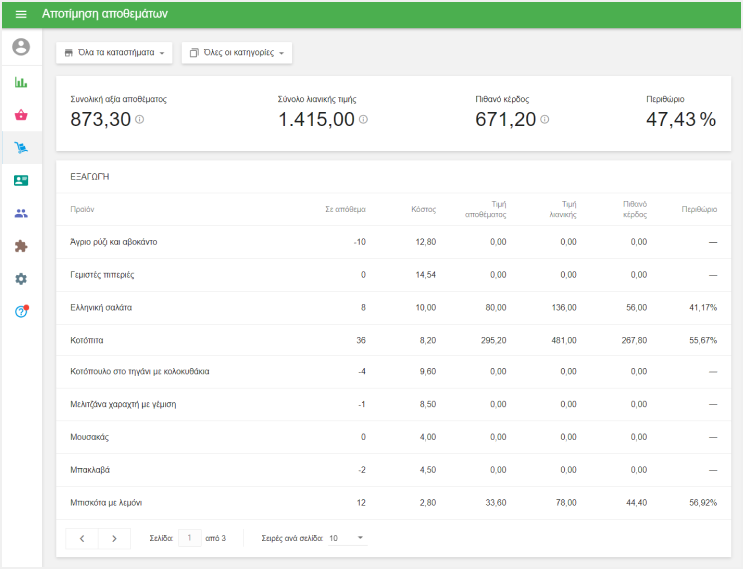Go to next page arrow
This screenshot has width=743, height=569.
coord(115,538)
